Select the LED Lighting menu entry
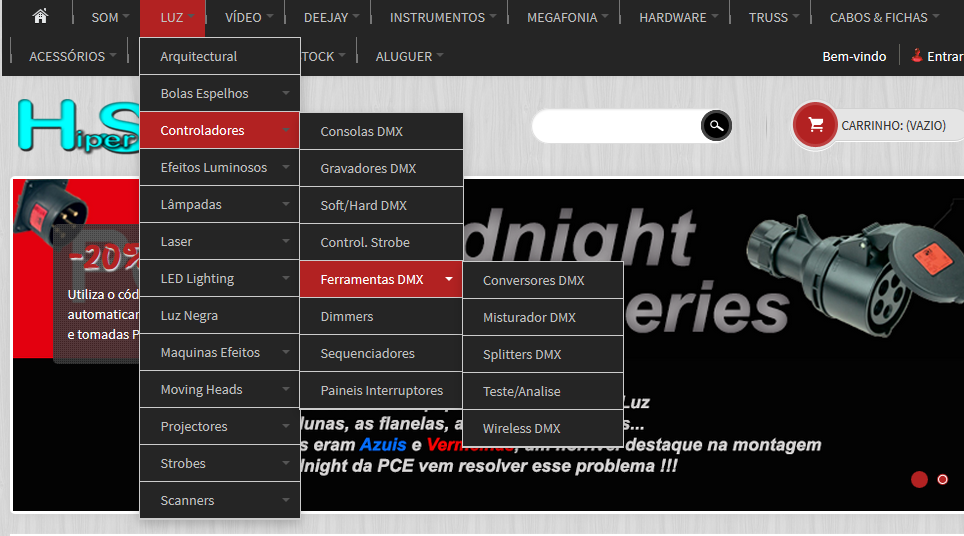 [x=220, y=278]
